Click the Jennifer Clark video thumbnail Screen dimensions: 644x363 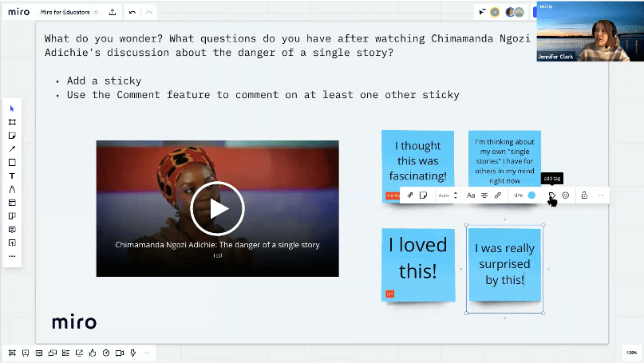(x=590, y=31)
